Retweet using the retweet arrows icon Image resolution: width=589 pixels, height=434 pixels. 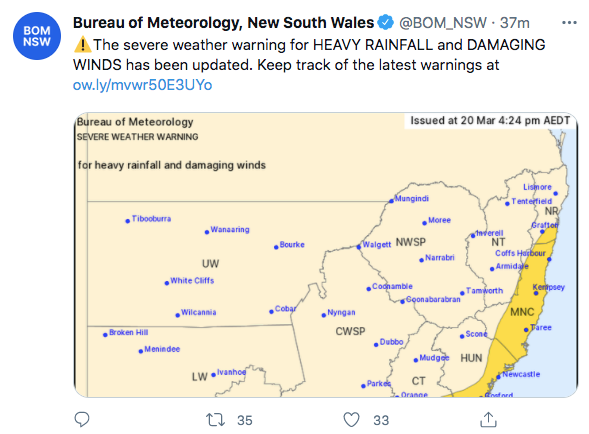(216, 420)
